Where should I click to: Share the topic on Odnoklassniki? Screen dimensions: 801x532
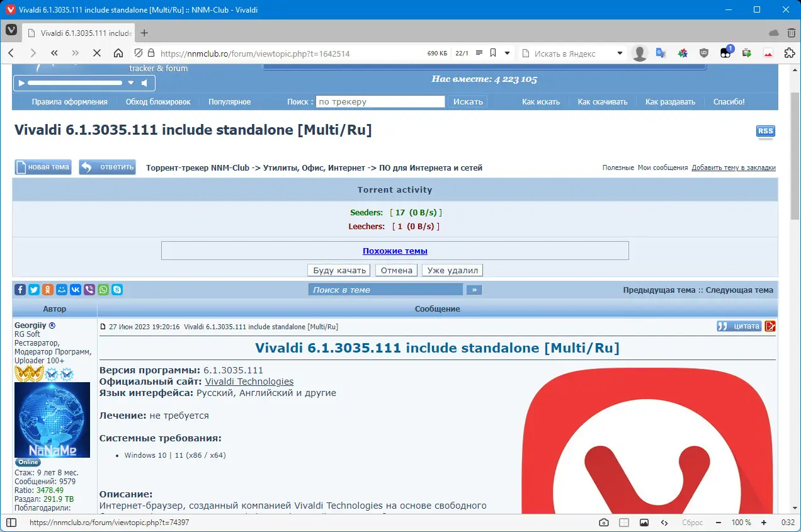[x=48, y=290]
